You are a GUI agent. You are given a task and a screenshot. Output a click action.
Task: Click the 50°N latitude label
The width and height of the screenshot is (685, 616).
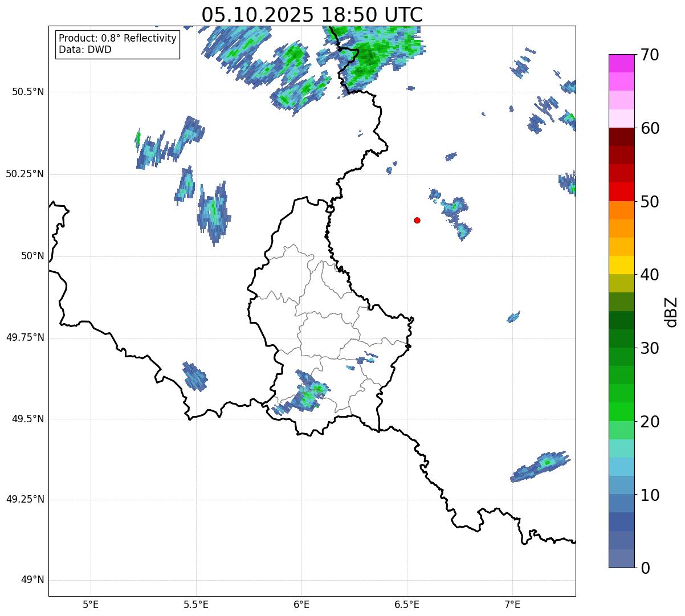pos(32,256)
